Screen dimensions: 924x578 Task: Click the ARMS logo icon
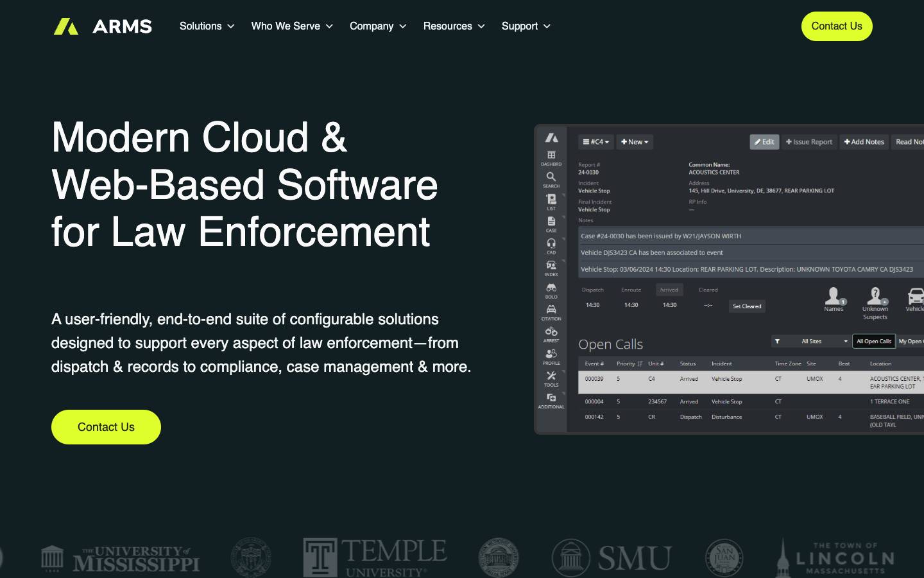[66, 26]
